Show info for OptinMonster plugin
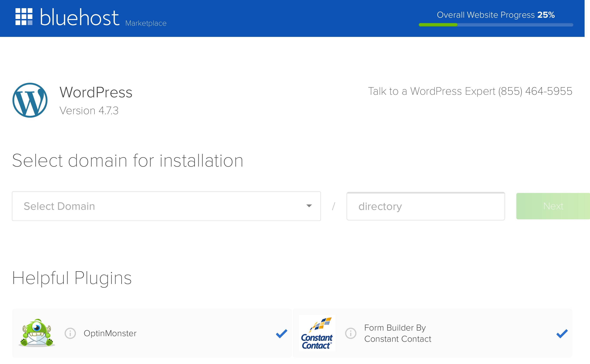 (70, 333)
